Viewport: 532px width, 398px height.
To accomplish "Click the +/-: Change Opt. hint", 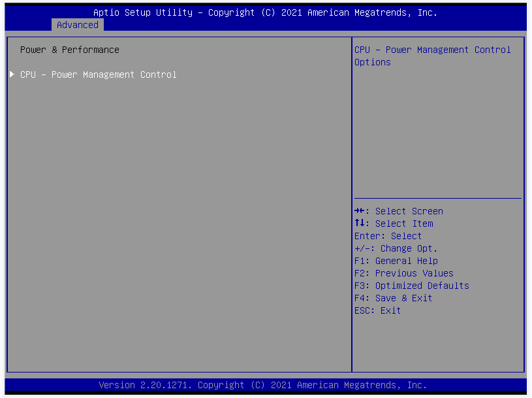I will (396, 248).
